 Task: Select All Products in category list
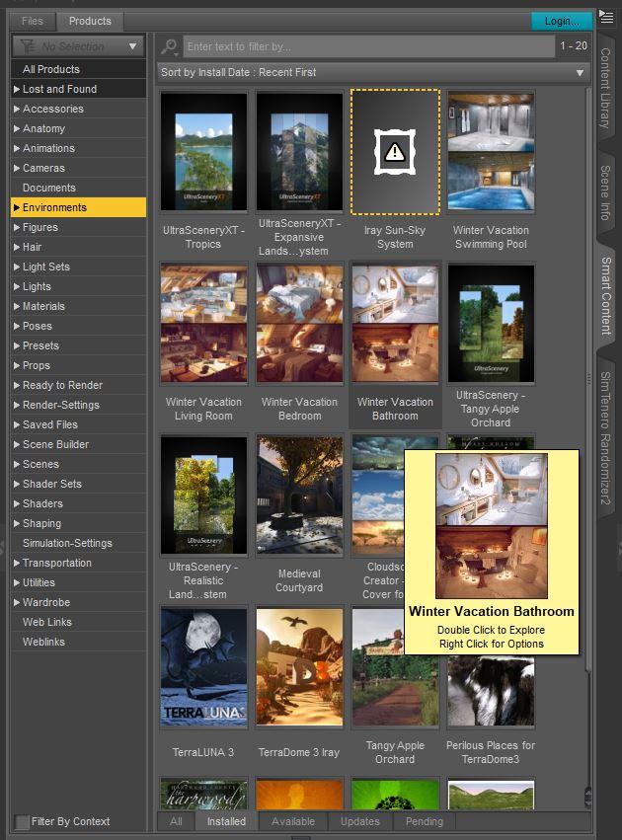(78, 69)
